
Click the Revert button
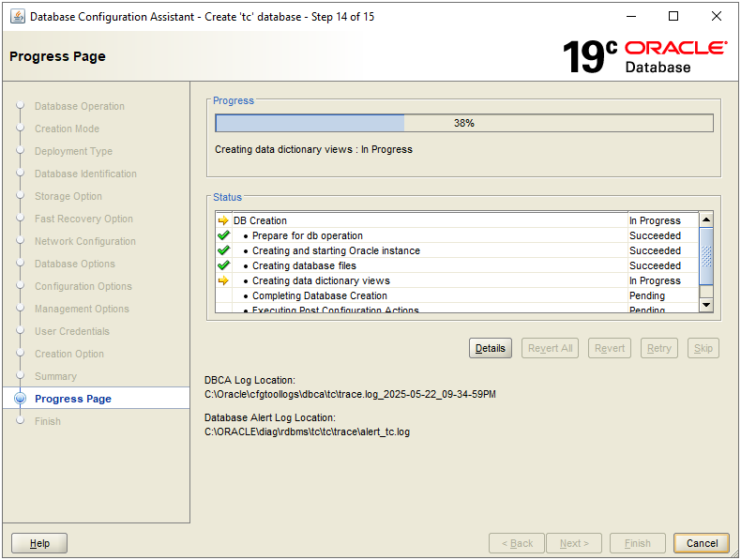coord(610,348)
